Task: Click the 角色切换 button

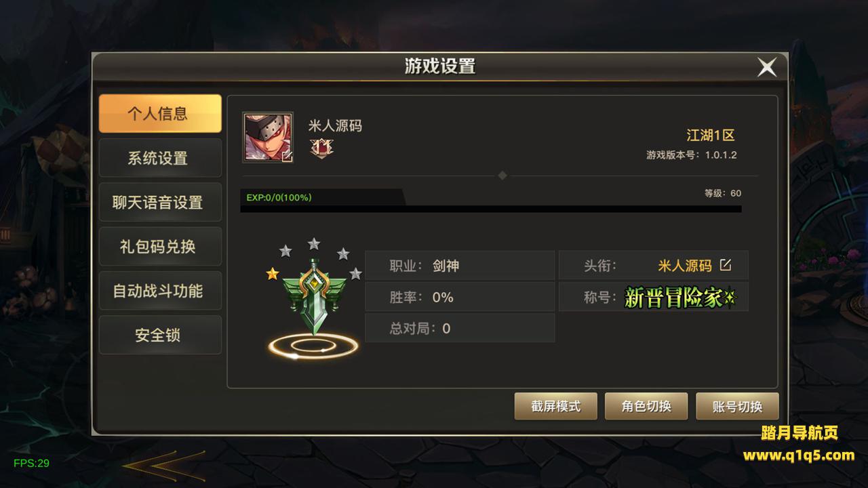Action: 646,406
